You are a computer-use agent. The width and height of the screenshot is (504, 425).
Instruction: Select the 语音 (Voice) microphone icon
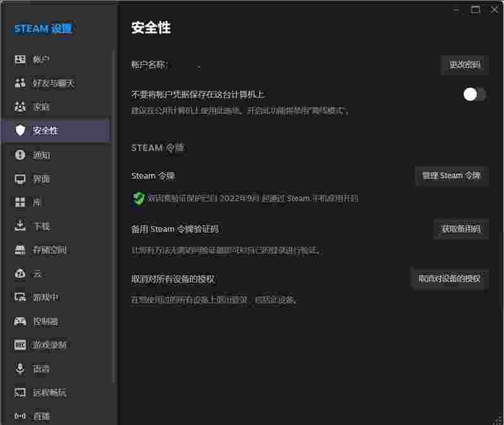pos(20,368)
